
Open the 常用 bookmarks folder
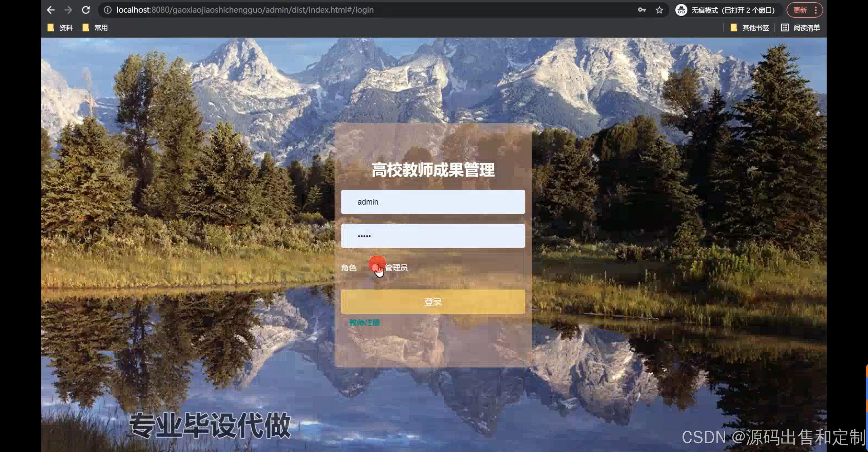tap(95, 27)
